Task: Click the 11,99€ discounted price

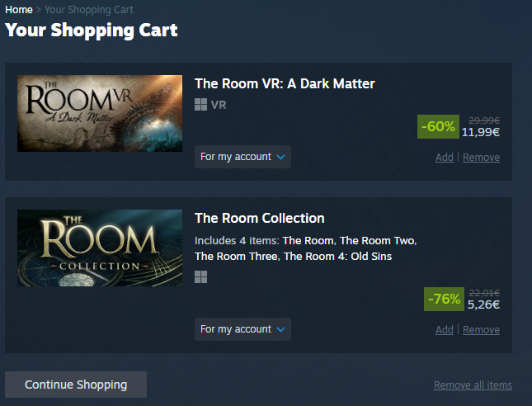Action: 481,131
